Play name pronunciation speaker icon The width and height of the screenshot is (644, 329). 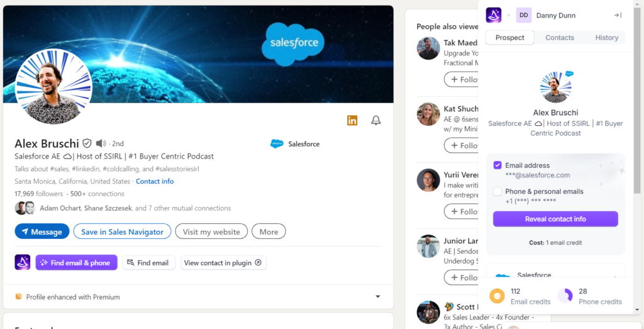[101, 143]
